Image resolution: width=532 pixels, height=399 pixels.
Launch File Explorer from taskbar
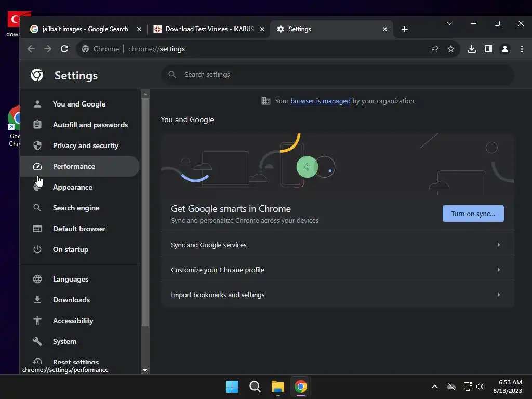277,387
